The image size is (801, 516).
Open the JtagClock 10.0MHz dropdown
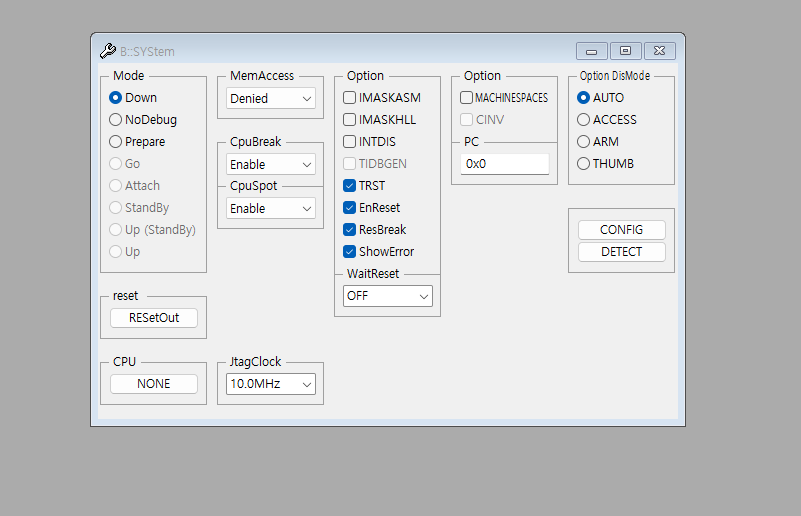pos(270,384)
